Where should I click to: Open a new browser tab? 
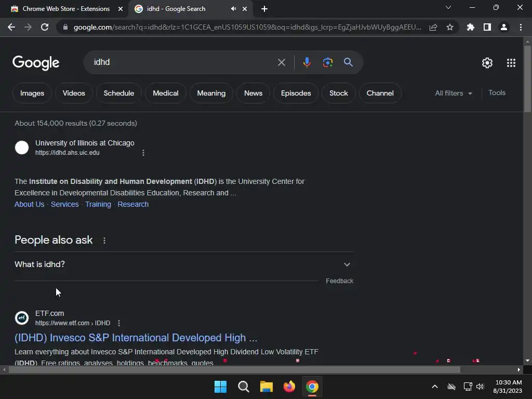tap(264, 9)
